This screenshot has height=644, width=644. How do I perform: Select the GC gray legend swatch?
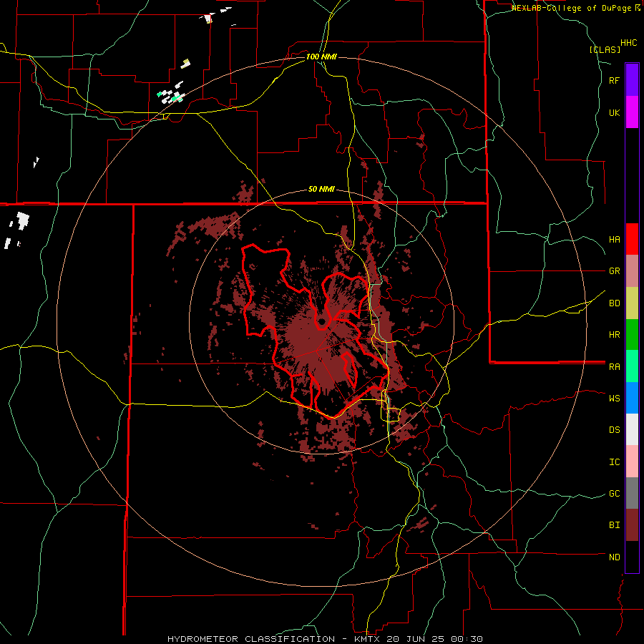(632, 493)
